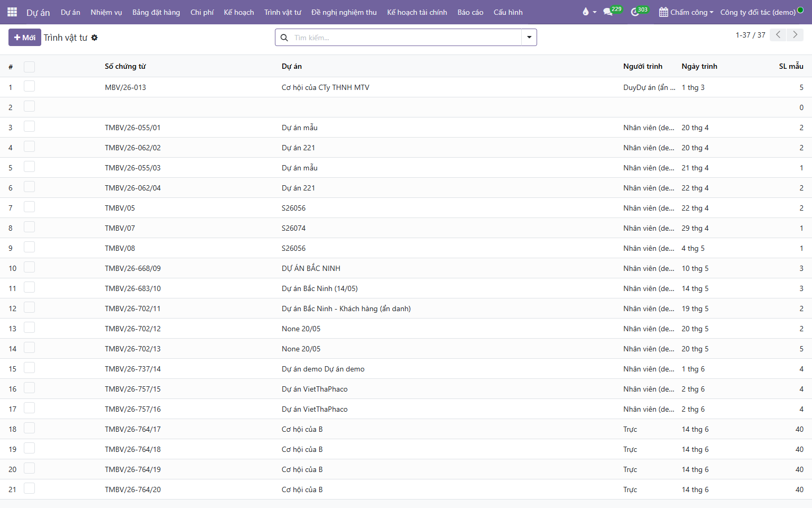812x508 pixels.
Task: Open the Chấm công calendar menu
Action: 686,12
